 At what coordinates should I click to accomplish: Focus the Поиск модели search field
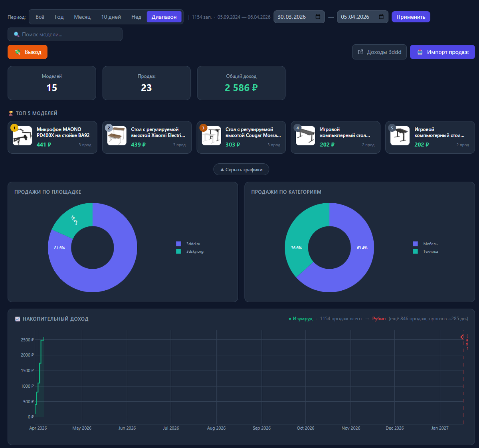tap(65, 34)
